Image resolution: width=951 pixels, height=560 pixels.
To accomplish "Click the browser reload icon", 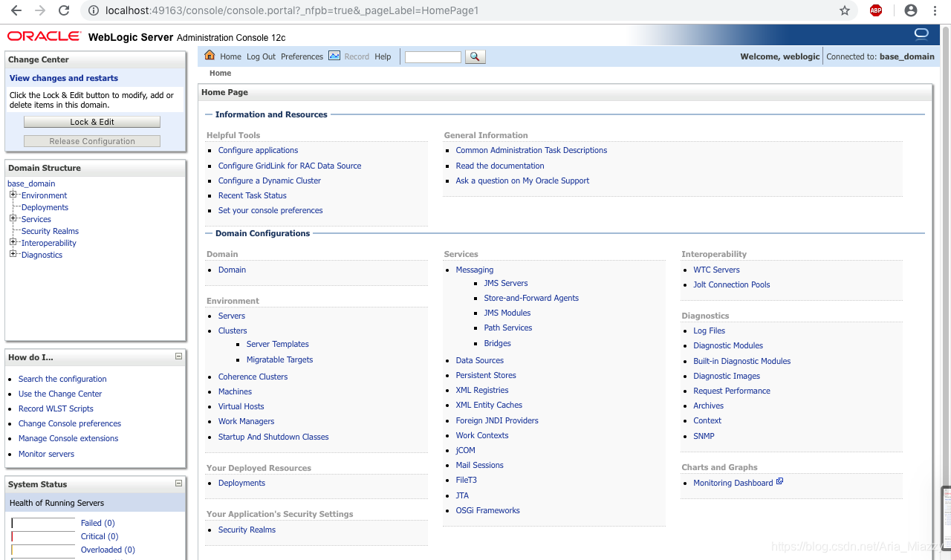I will pyautogui.click(x=63, y=10).
